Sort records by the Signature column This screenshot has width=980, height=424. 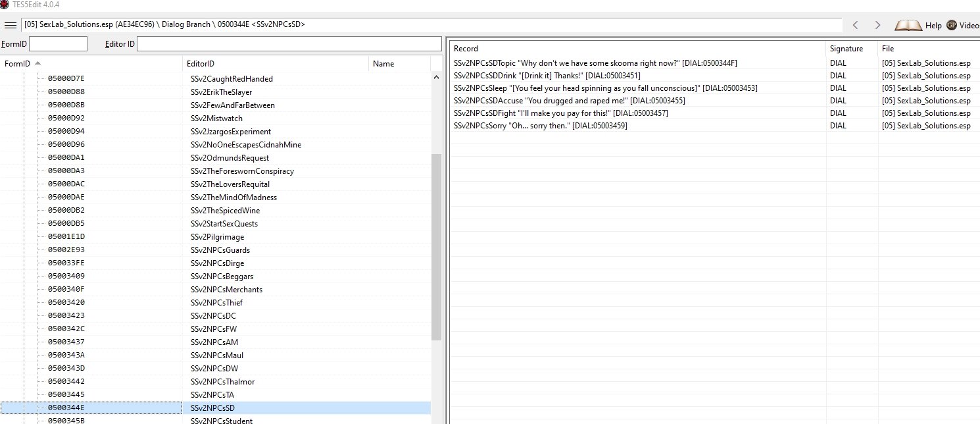tap(846, 49)
